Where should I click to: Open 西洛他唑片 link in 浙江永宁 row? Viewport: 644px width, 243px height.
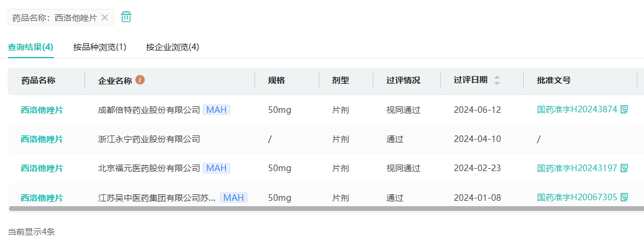coord(42,139)
